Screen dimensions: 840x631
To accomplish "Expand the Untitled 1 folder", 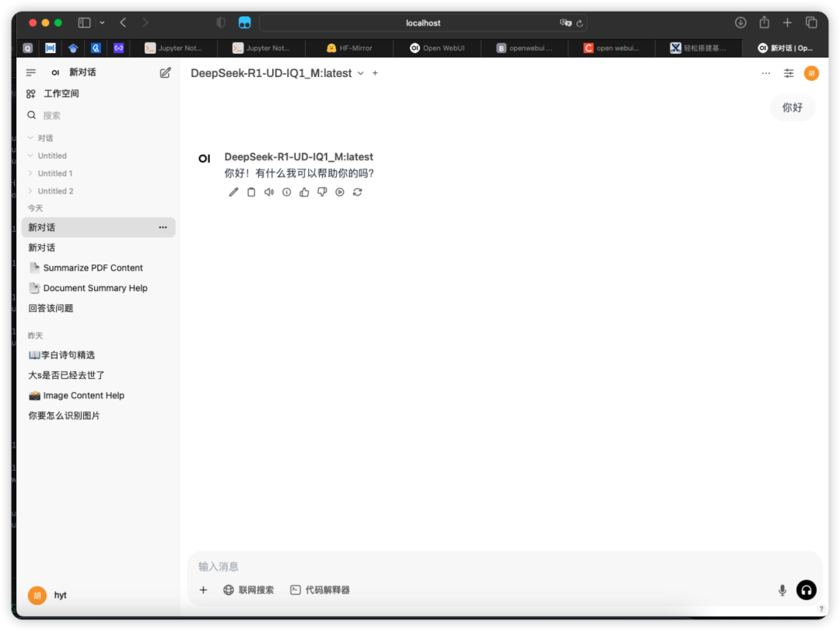I will coord(51,174).
